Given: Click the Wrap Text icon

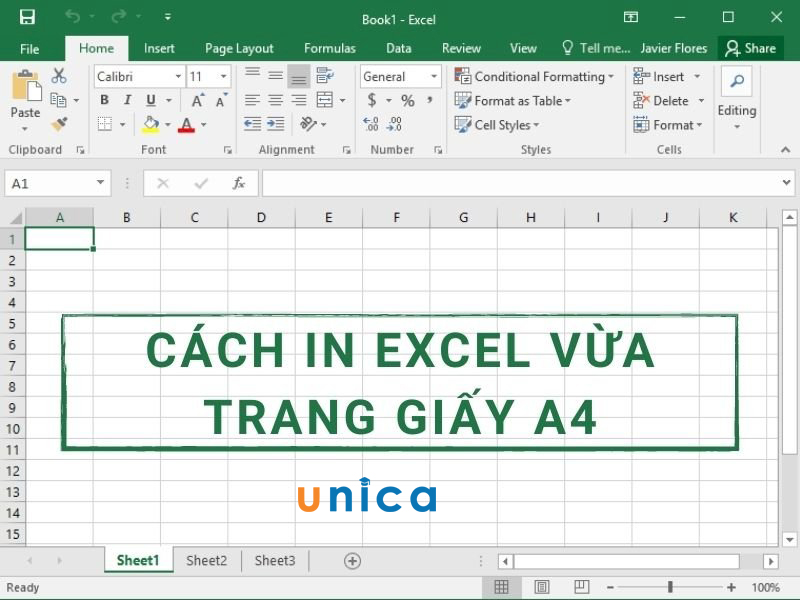Looking at the screenshot, I should [x=324, y=76].
